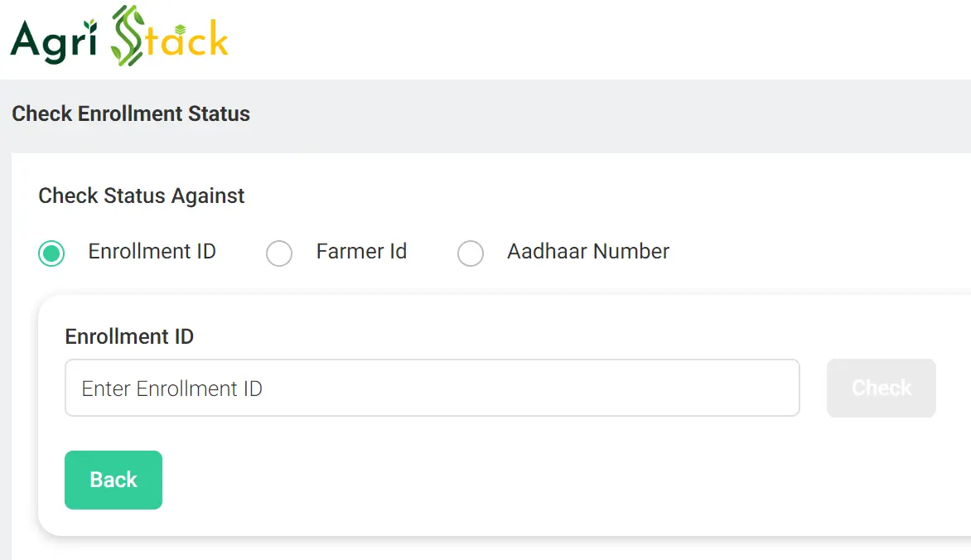The height and width of the screenshot is (560, 971).
Task: Click the Enter Enrollment ID input field
Action: pos(432,388)
